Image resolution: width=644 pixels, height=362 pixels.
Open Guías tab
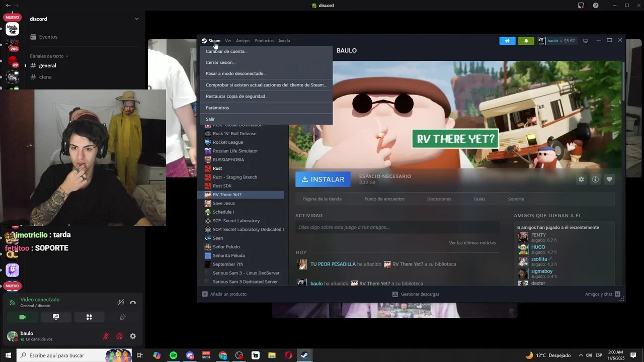(x=479, y=199)
